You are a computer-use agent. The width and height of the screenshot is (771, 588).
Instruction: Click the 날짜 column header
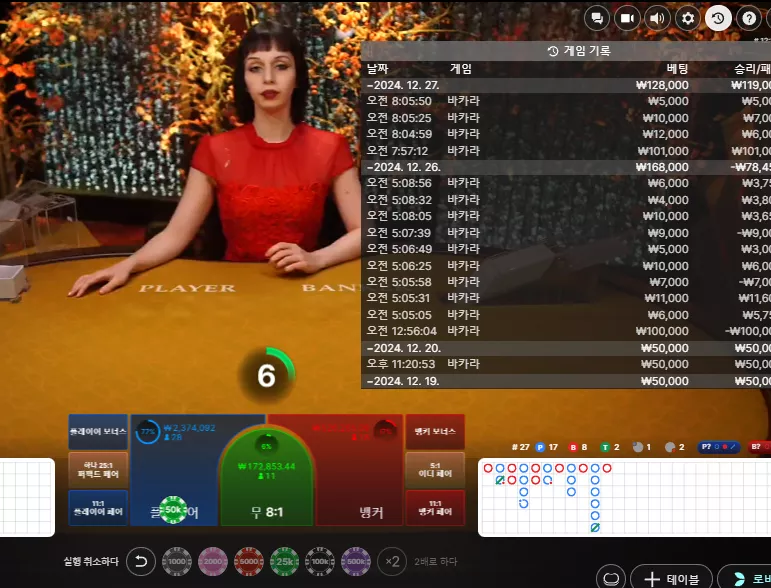[377, 69]
